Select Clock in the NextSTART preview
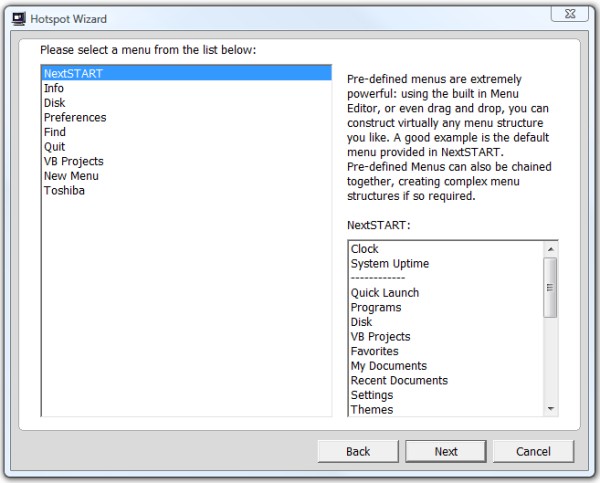 365,249
